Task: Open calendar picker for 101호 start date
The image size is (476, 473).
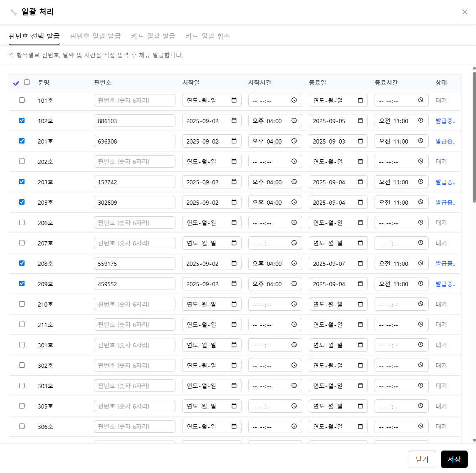Action: 234,100
